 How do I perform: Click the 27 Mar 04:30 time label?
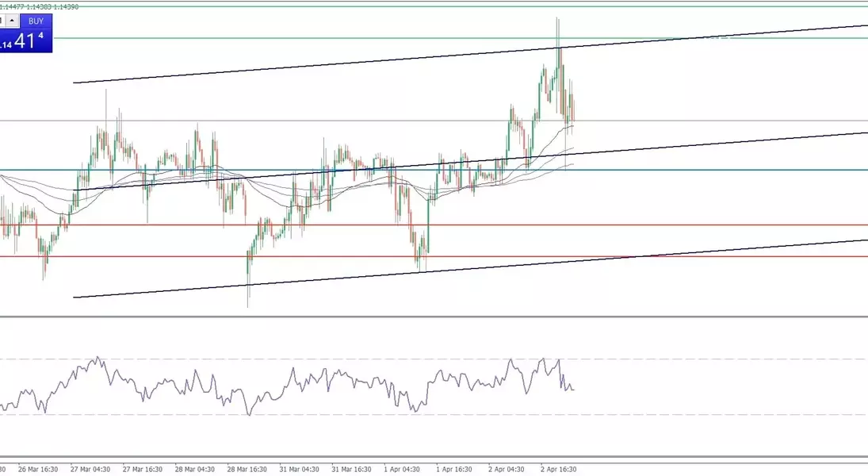[x=90, y=470]
